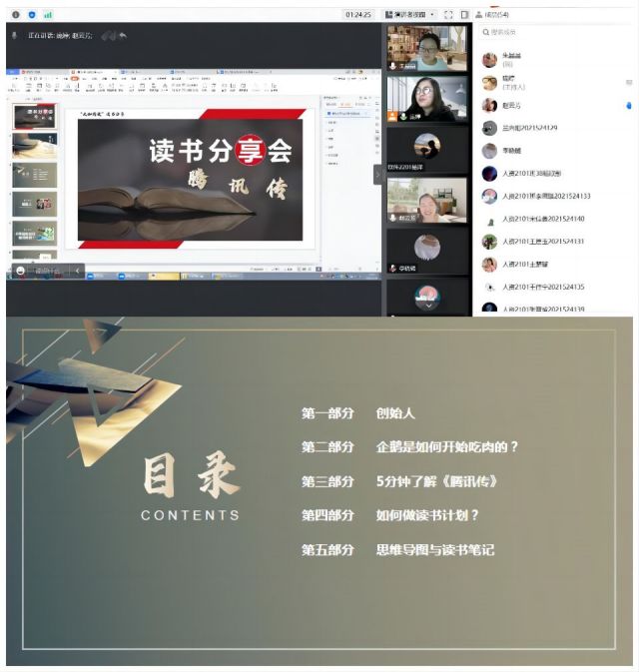
Task: Click 如何做读书计划？ entry
Action: [x=427, y=514]
